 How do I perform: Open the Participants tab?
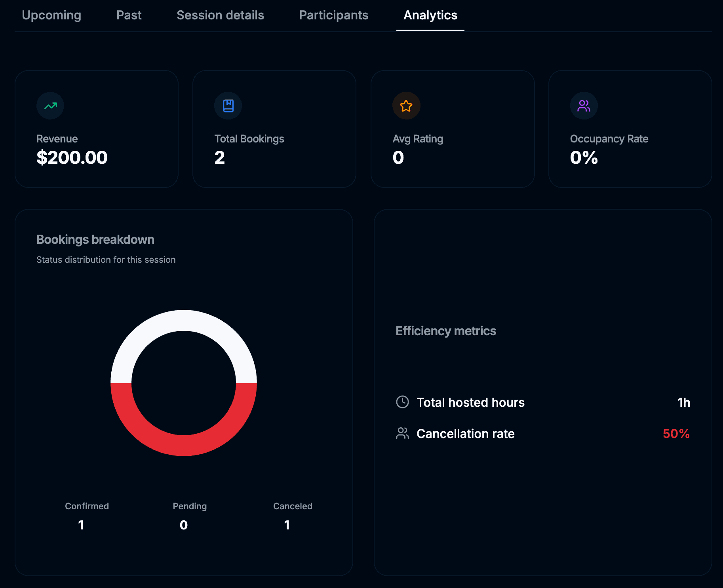[x=334, y=15]
